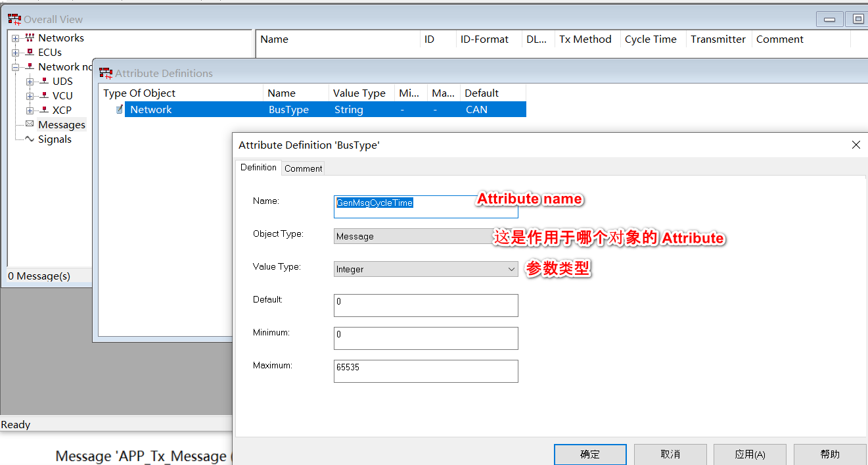This screenshot has height=465, width=868.
Task: Collapse the Network nodes branch
Action: [x=16, y=66]
